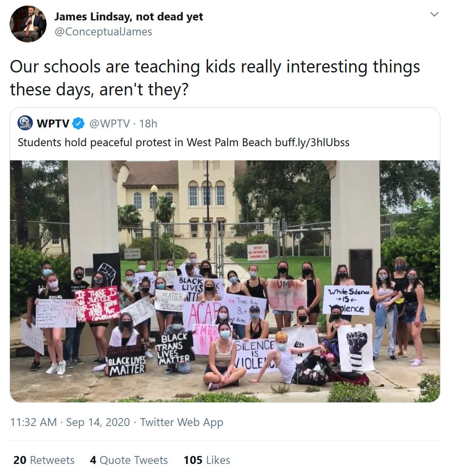Expand the tweet options chevron
450x476 pixels.
coord(434,15)
